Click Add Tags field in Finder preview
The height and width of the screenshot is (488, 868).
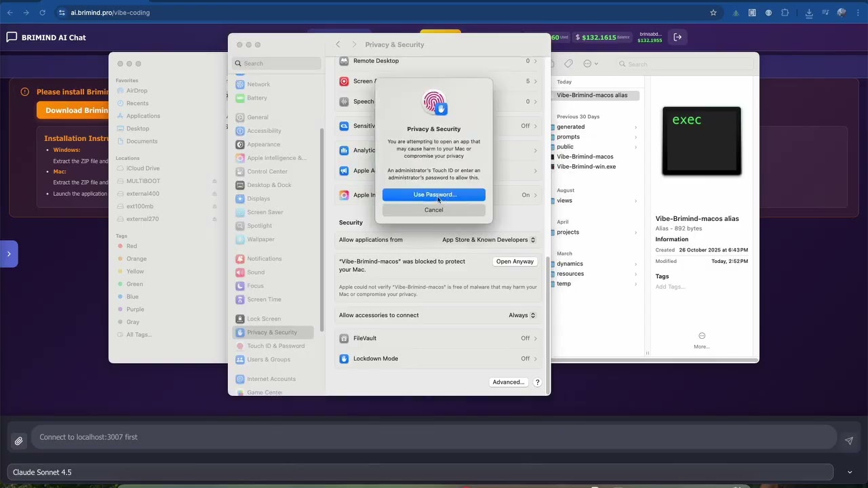(x=671, y=287)
